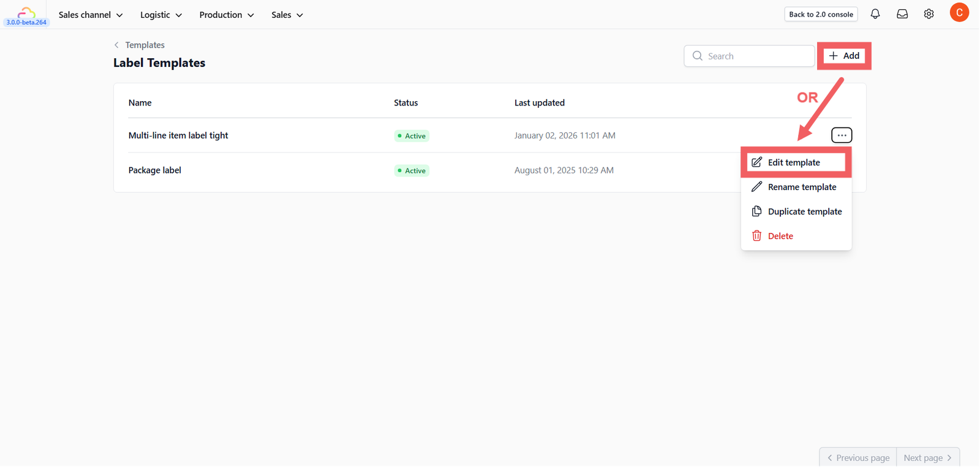Image resolution: width=980 pixels, height=467 pixels.
Task: Focus the Search input field
Action: coord(749,56)
